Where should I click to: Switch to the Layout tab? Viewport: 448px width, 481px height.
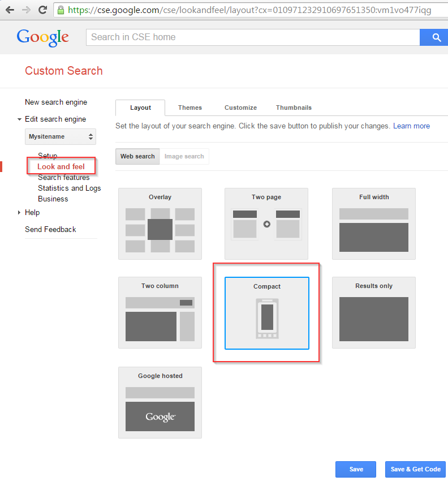(x=140, y=108)
